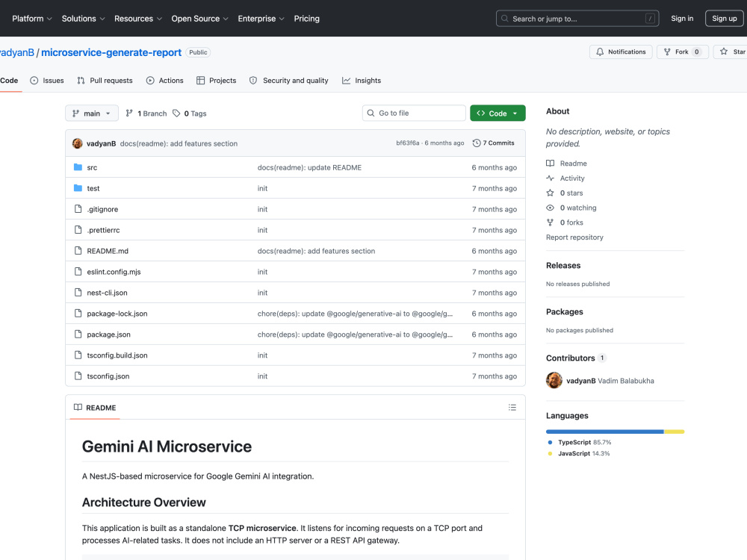
Task: Click the watching eye icon
Action: click(551, 208)
